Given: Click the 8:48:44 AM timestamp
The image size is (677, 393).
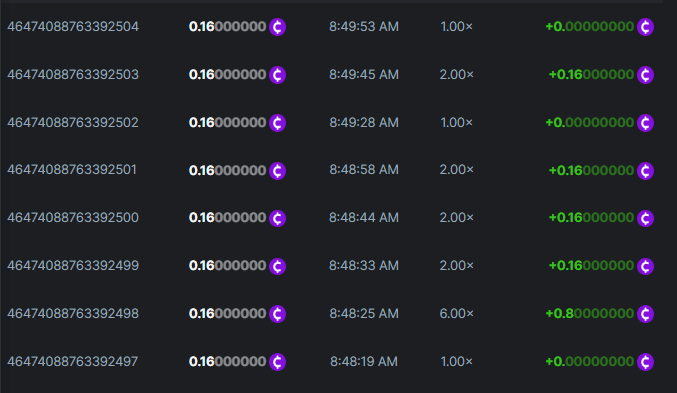Looking at the screenshot, I should [364, 218].
